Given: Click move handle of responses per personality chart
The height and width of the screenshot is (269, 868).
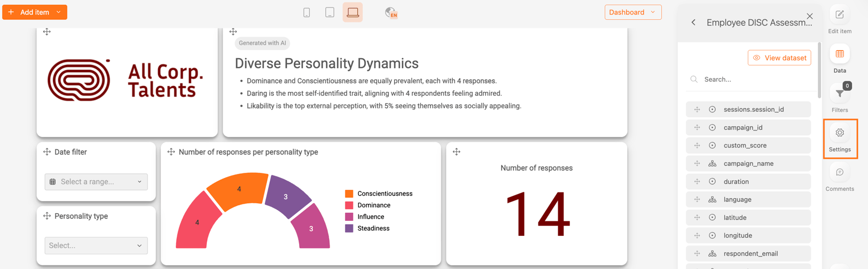Looking at the screenshot, I should 171,152.
